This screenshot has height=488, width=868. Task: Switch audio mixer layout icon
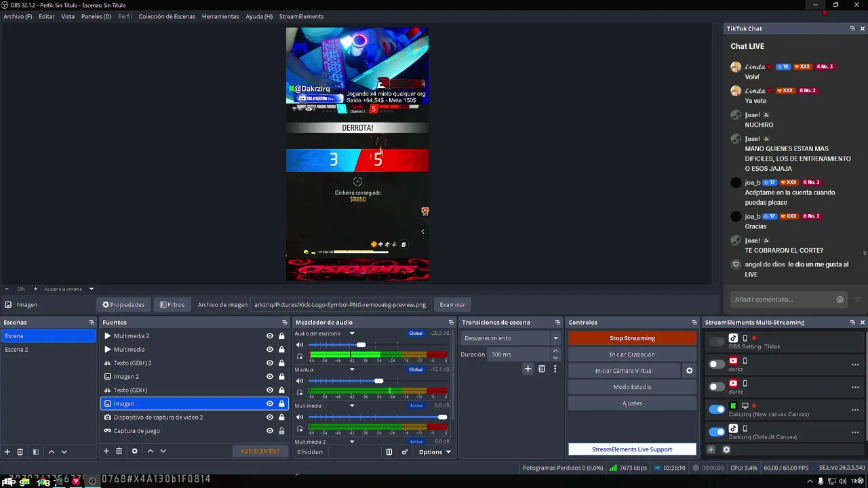(x=389, y=452)
